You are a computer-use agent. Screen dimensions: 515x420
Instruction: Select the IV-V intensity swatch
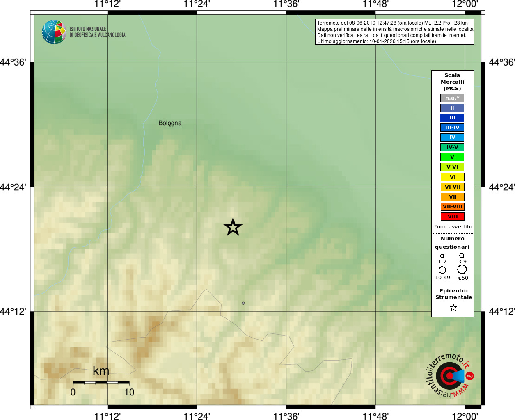[x=452, y=147]
